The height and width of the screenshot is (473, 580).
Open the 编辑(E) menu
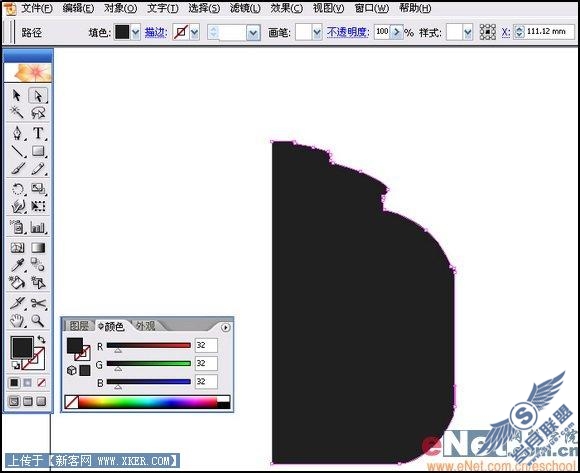78,8
